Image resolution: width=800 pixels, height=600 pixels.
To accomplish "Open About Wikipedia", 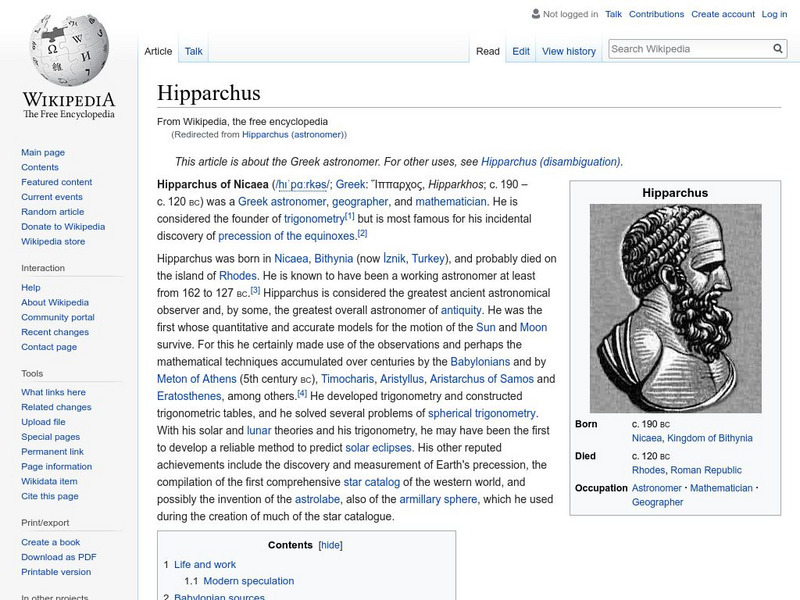I will pyautogui.click(x=55, y=302).
